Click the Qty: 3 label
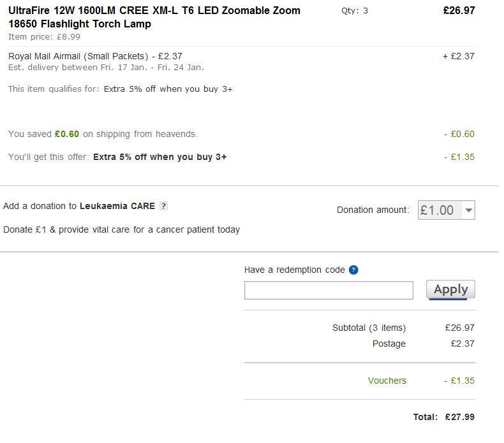Viewport: 504px width, 443px height. [355, 11]
